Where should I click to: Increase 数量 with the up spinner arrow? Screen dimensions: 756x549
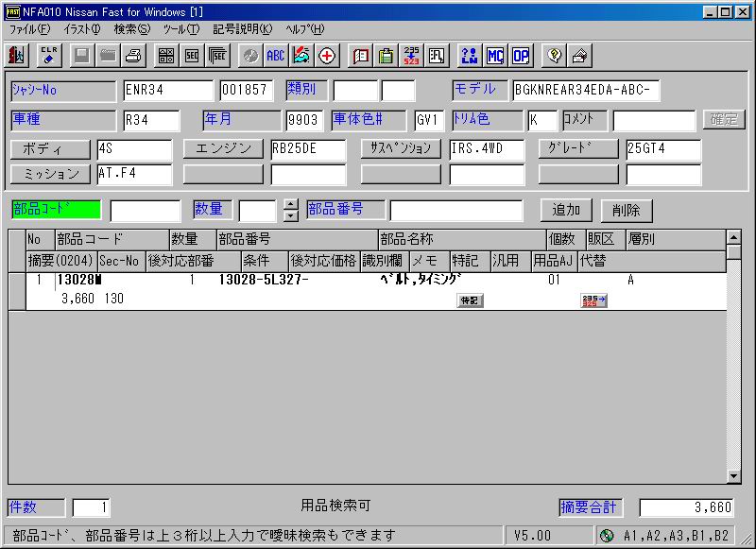tap(290, 204)
